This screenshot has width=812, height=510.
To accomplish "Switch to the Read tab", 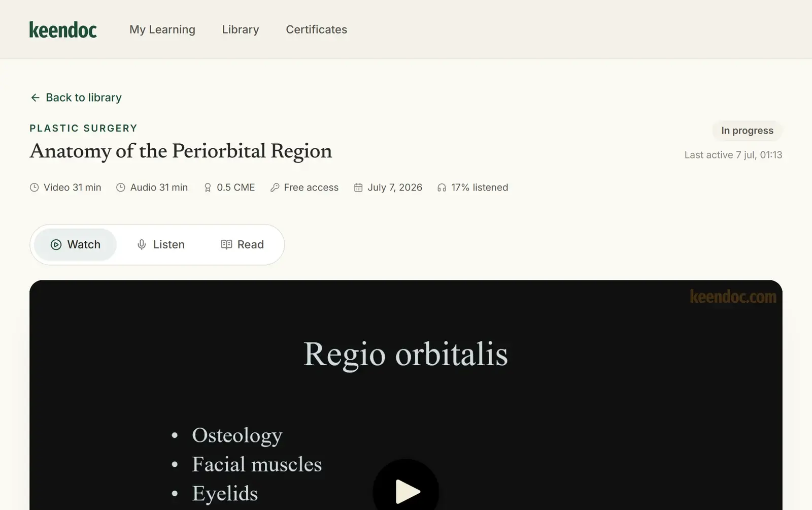I will coord(243,245).
